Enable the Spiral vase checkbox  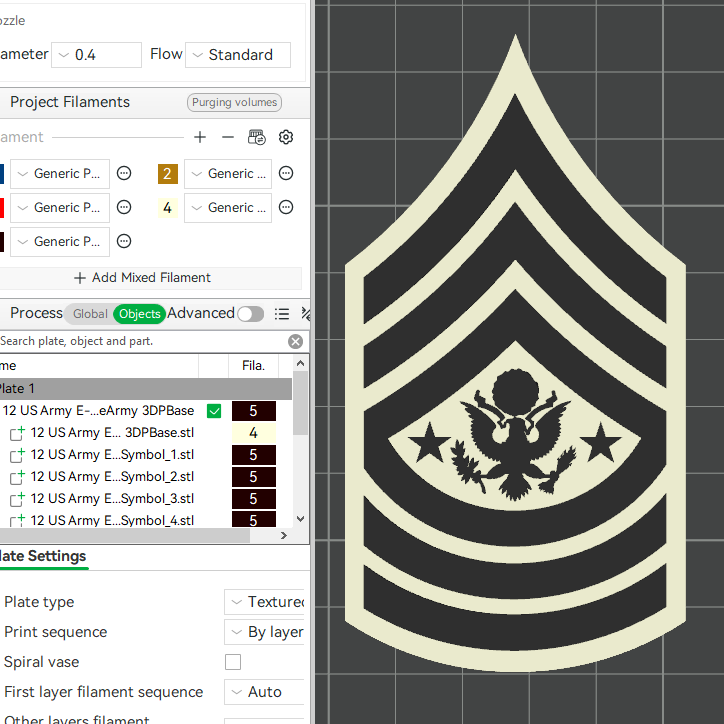click(x=233, y=662)
